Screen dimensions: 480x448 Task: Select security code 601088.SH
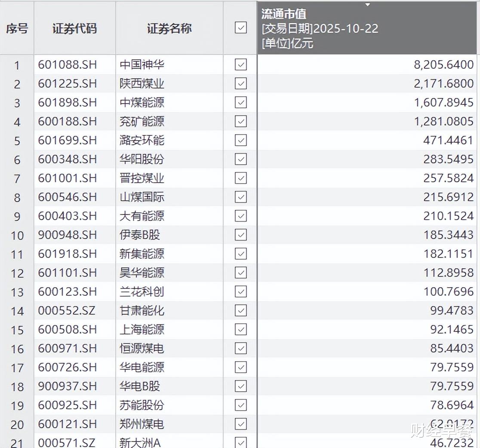tap(68, 64)
